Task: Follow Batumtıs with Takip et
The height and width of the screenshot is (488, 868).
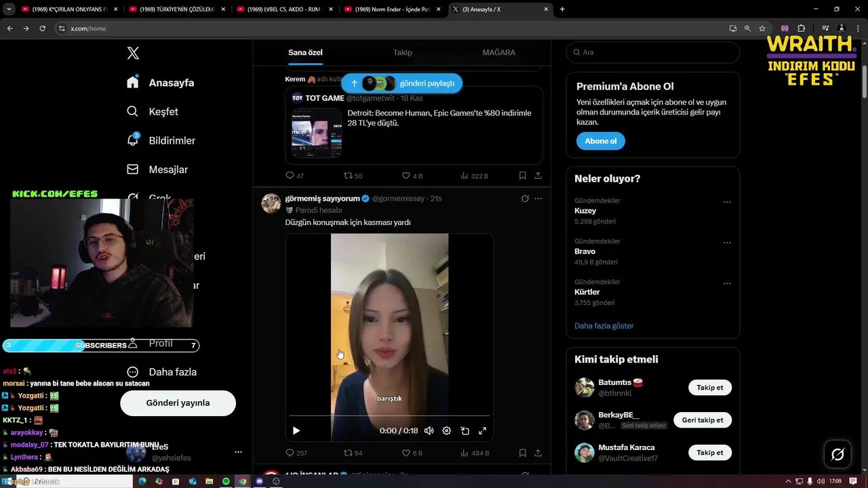Action: [710, 388]
